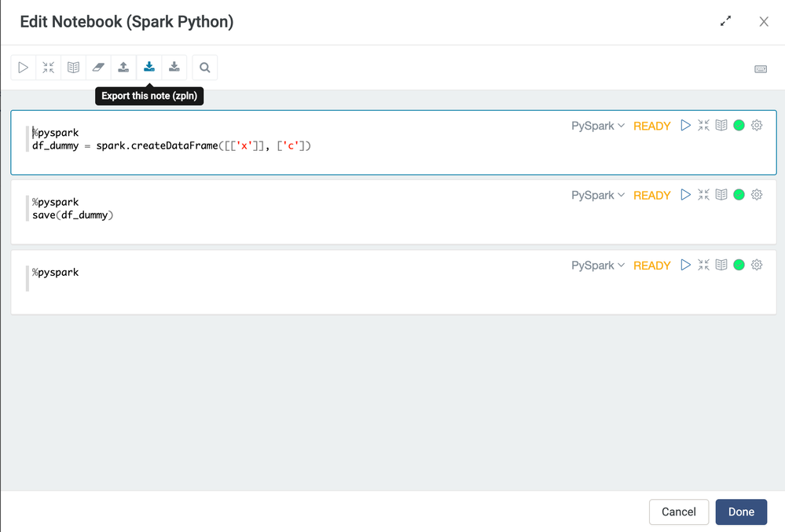
Task: Toggle green enabled circle on third paragraph
Action: click(739, 265)
